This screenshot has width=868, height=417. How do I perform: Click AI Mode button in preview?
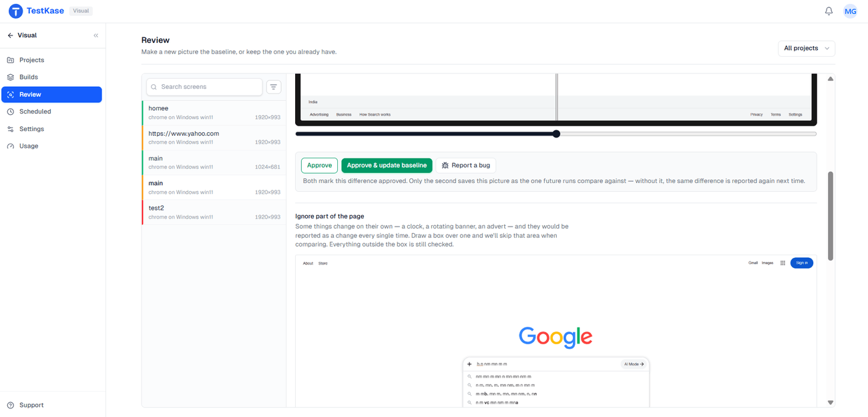[634, 364]
